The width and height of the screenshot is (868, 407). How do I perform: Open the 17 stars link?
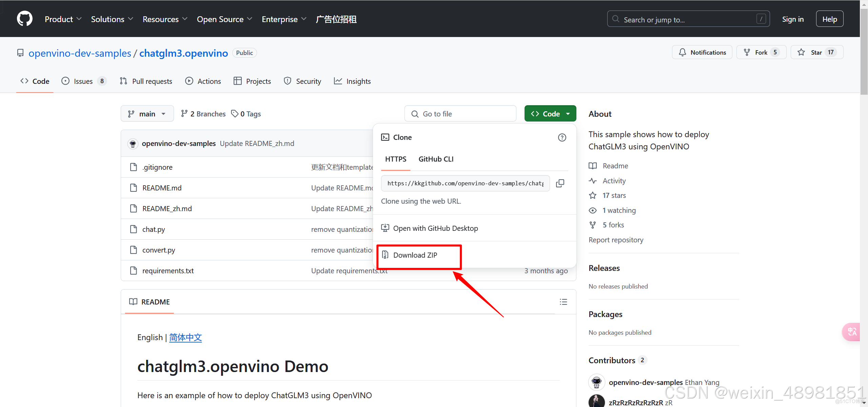[607, 195]
